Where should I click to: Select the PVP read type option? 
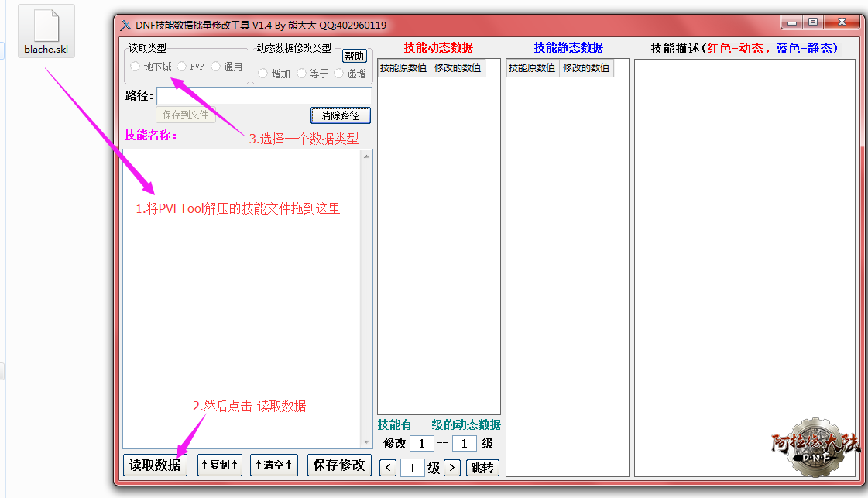click(x=182, y=67)
